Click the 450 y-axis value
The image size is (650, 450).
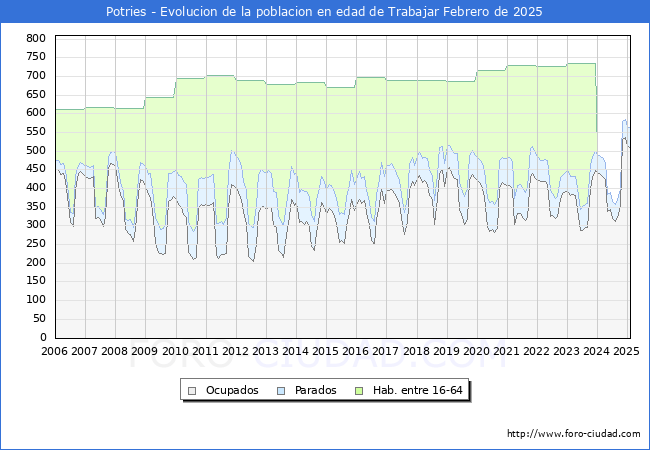[x=36, y=169]
